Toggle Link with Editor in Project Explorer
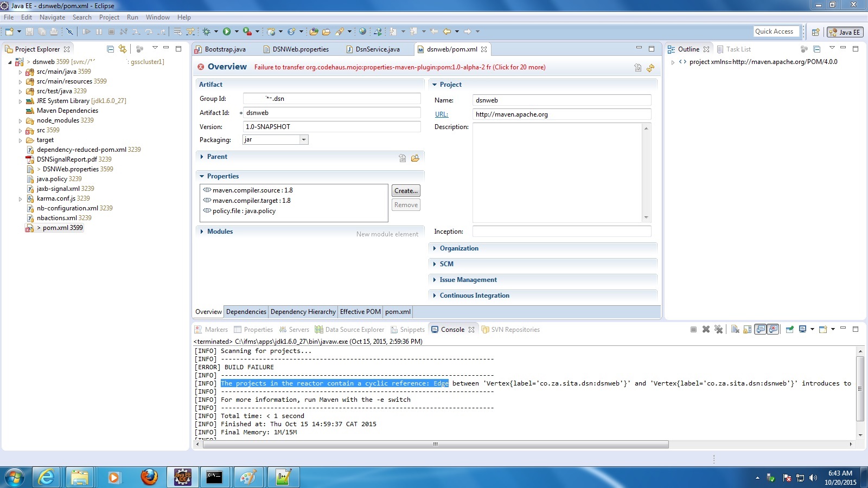Viewport: 868px width, 488px height. [x=123, y=49]
